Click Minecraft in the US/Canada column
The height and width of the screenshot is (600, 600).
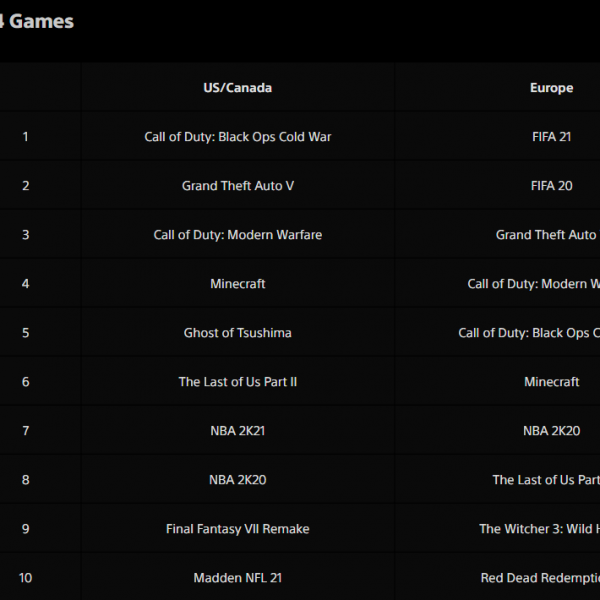[x=238, y=284]
